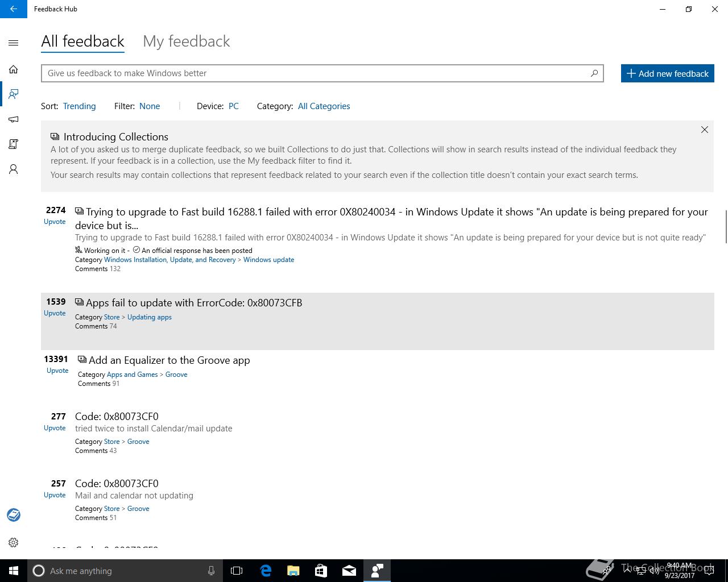This screenshot has height=582, width=728.
Task: Upvote the Groove Equalizer feedback
Action: point(57,371)
